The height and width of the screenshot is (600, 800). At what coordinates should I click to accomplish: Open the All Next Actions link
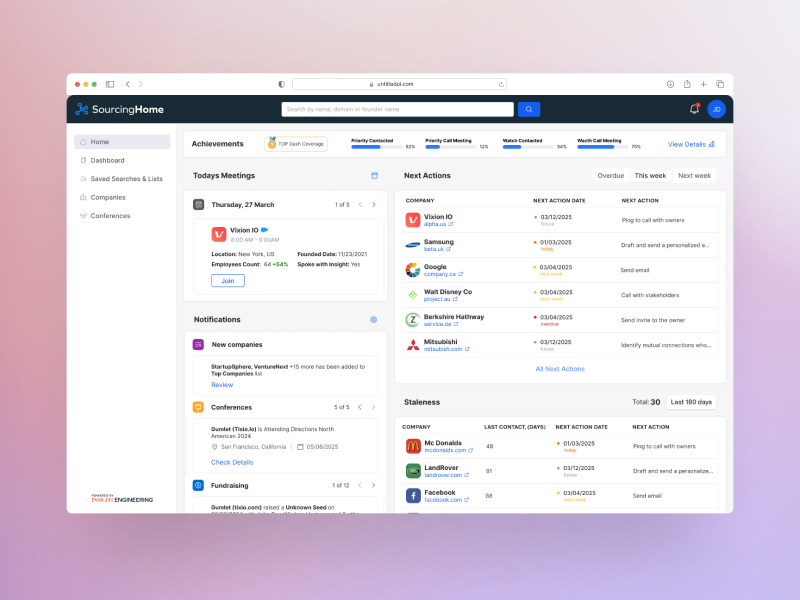[560, 369]
